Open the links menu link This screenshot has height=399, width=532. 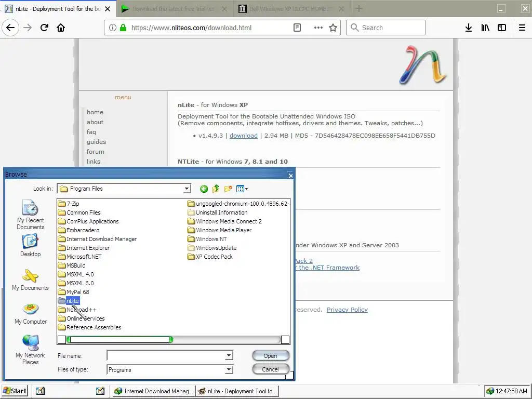(x=94, y=161)
